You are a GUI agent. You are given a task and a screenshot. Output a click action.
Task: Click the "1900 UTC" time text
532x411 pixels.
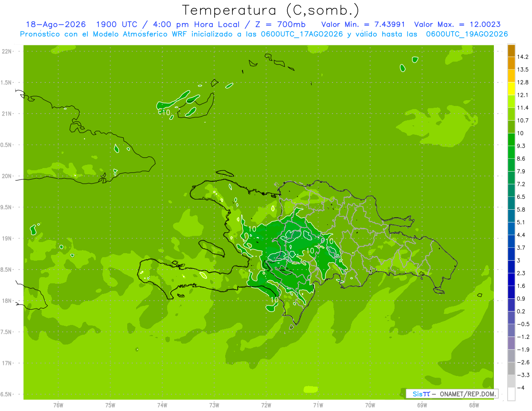tap(117, 24)
